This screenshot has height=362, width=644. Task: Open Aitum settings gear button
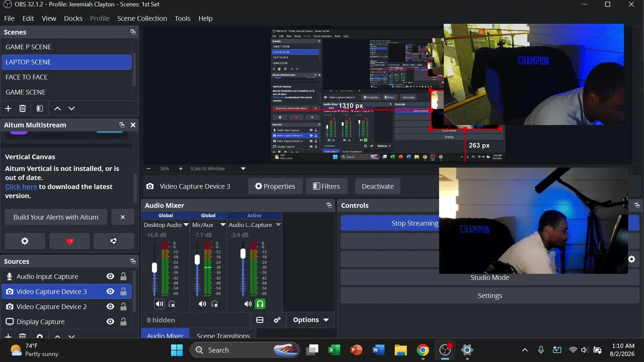coord(25,241)
